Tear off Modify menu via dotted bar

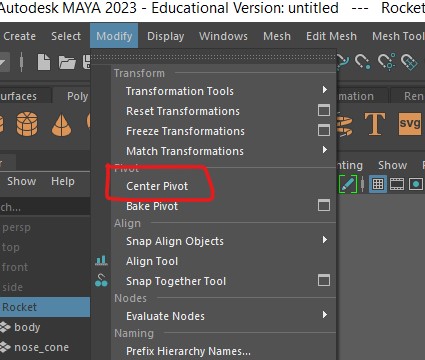click(213, 58)
